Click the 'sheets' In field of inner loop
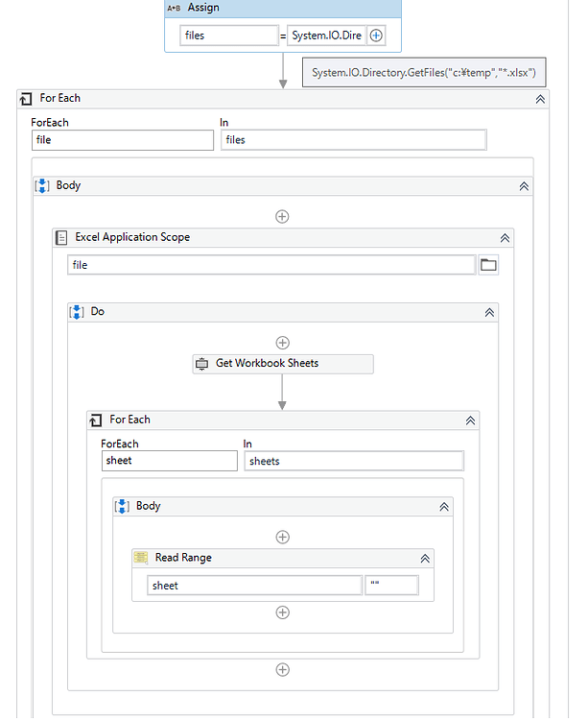 click(353, 461)
